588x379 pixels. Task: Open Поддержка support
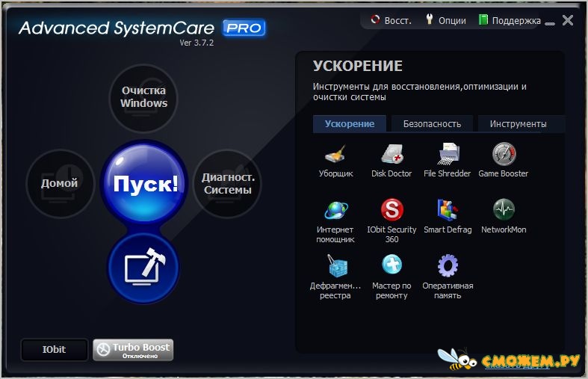(510, 20)
